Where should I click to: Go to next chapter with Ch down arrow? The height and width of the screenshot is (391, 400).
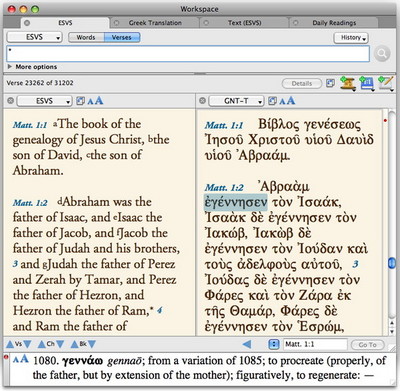[x=60, y=344]
